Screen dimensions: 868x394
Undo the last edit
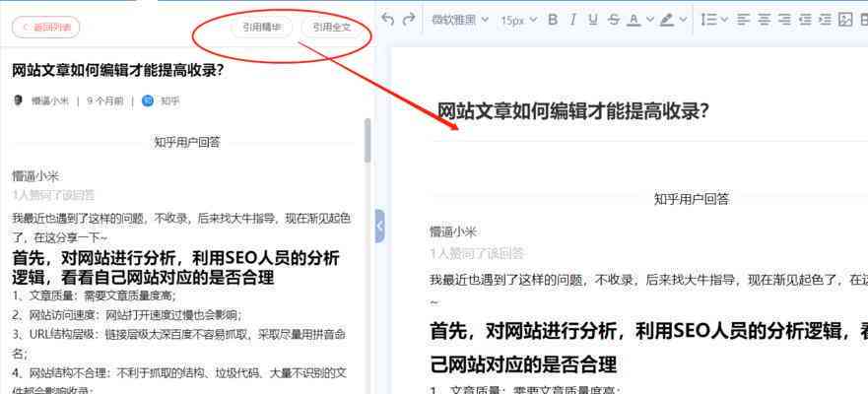pos(388,20)
